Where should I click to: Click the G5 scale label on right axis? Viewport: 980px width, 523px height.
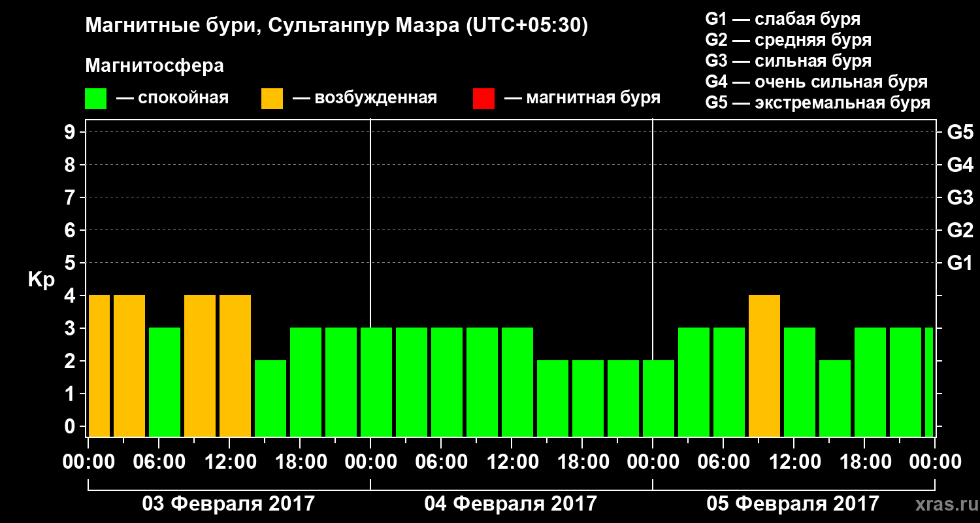(960, 133)
